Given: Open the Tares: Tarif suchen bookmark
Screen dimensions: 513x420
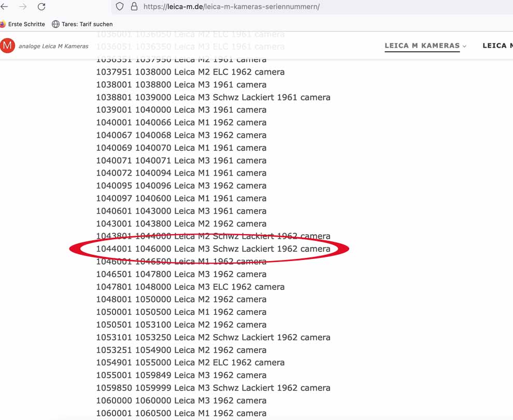Looking at the screenshot, I should [x=87, y=24].
